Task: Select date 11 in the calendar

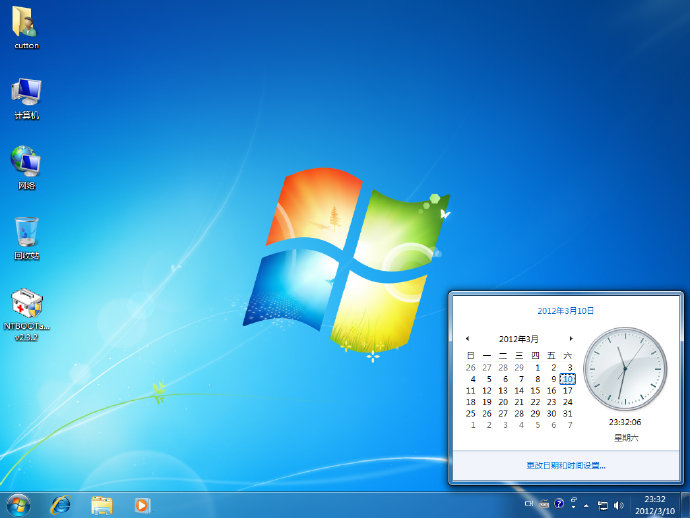Action: (x=470, y=390)
